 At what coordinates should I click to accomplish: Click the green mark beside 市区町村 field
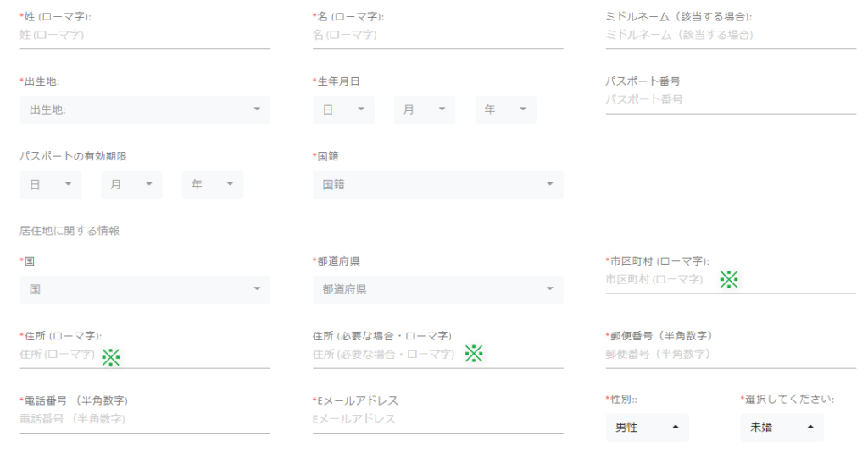tap(728, 279)
